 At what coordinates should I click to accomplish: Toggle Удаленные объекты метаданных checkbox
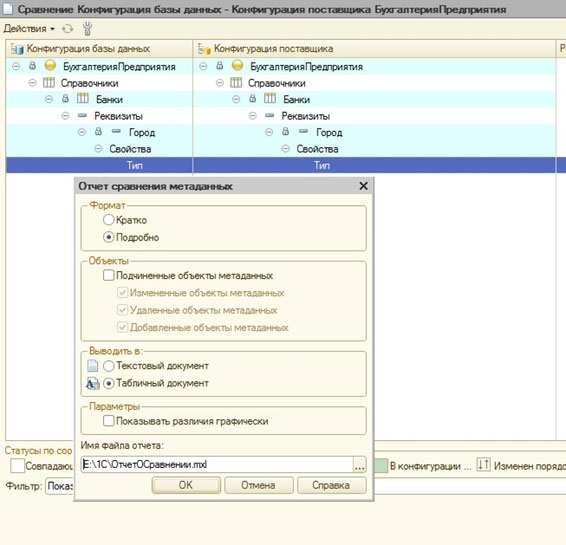123,310
